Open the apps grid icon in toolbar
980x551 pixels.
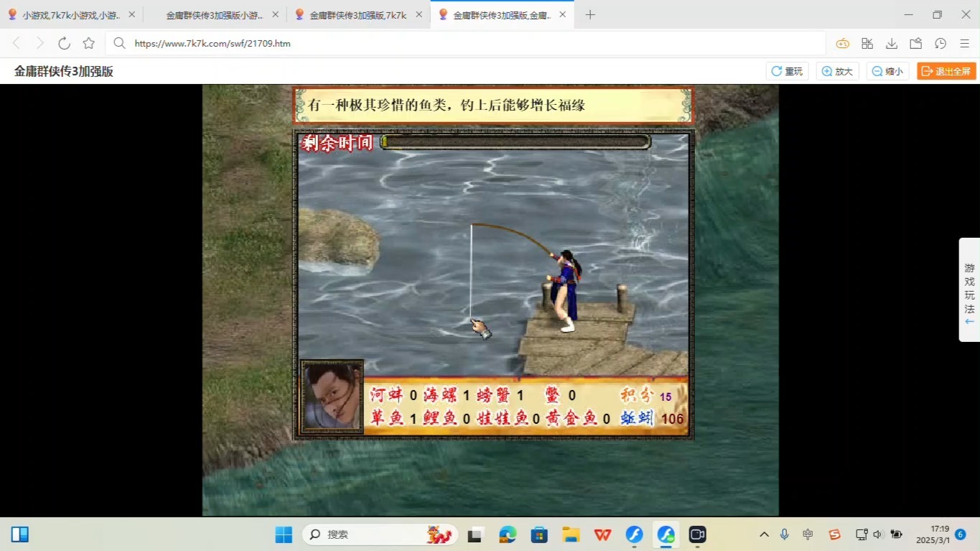(x=867, y=43)
